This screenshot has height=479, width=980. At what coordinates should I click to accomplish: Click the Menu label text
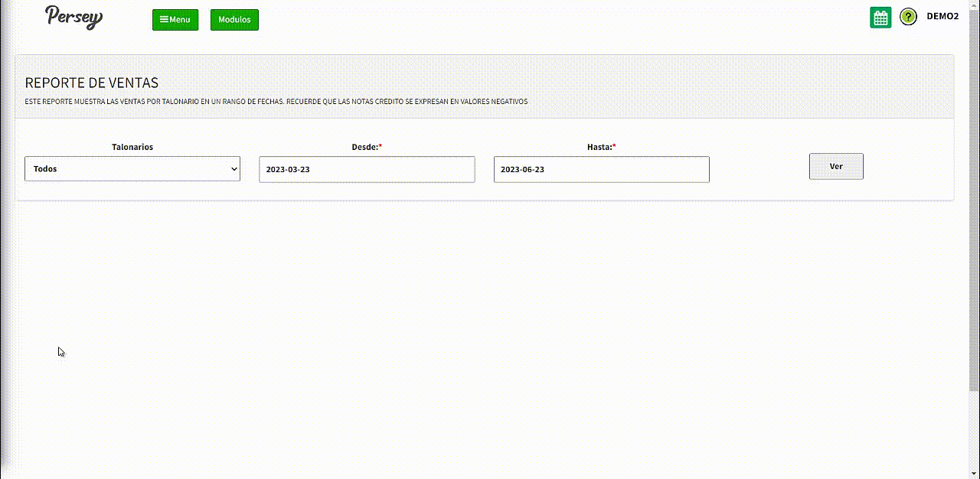click(180, 20)
